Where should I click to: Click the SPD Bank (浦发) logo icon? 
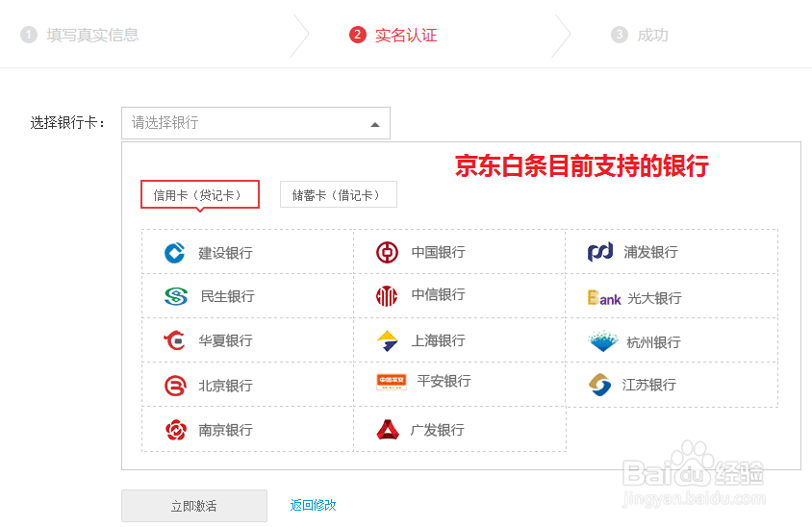(x=600, y=252)
